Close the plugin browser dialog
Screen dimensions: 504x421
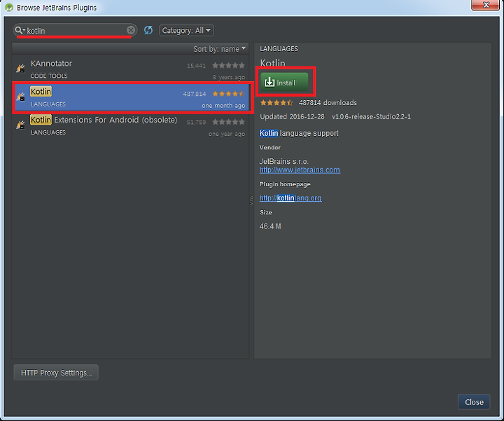pyautogui.click(x=474, y=402)
